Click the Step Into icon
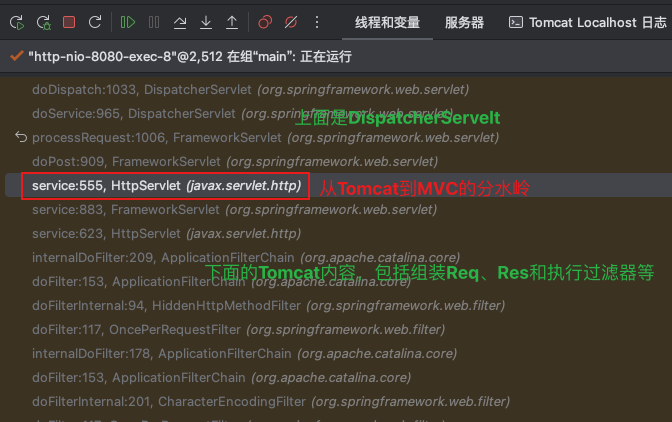This screenshot has height=422, width=672. (x=206, y=22)
